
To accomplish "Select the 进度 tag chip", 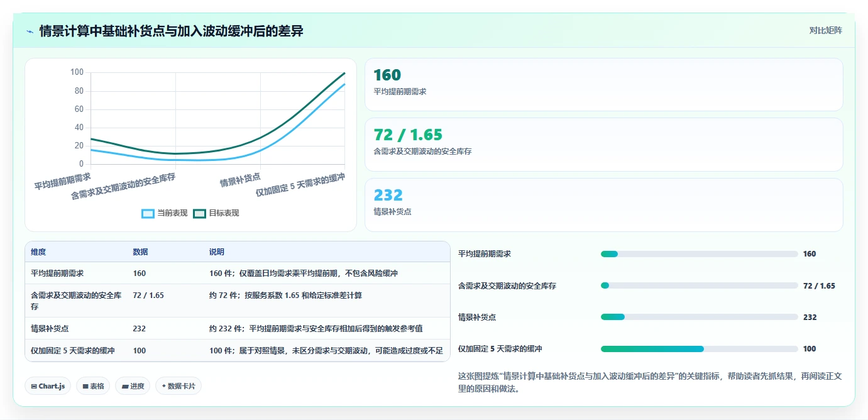I will pos(133,386).
